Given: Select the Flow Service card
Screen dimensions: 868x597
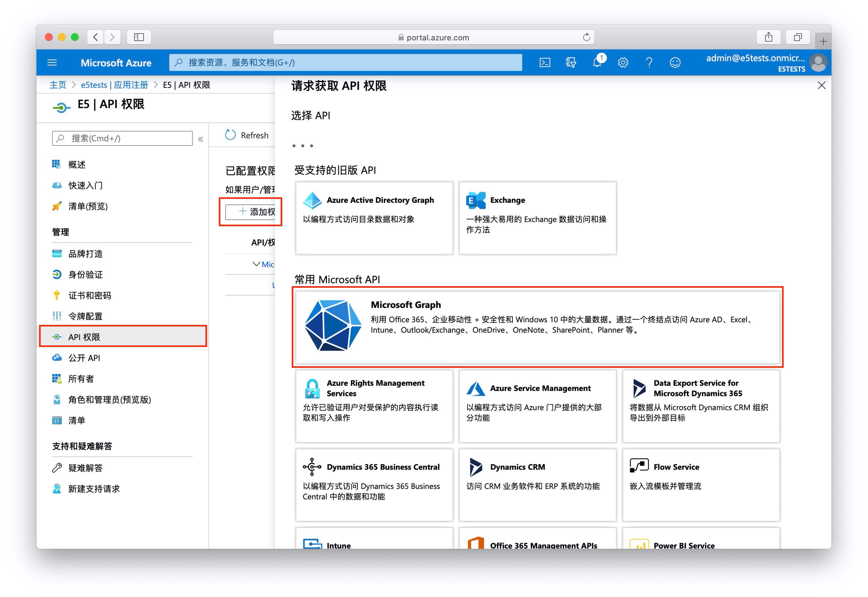Looking at the screenshot, I should (701, 485).
